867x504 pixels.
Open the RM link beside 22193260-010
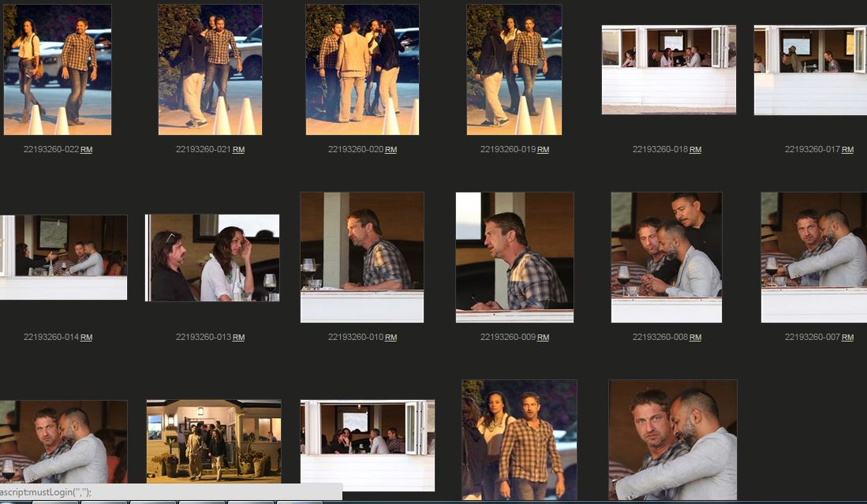tap(391, 338)
